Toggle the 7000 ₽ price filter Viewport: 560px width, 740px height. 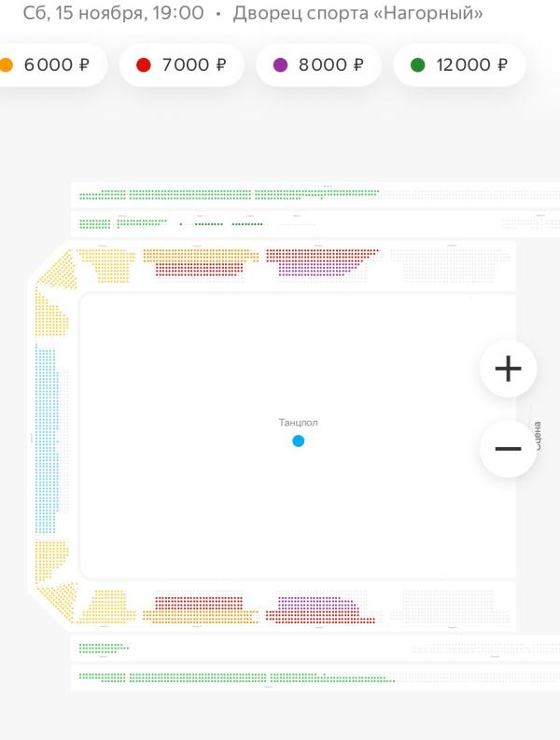(182, 65)
